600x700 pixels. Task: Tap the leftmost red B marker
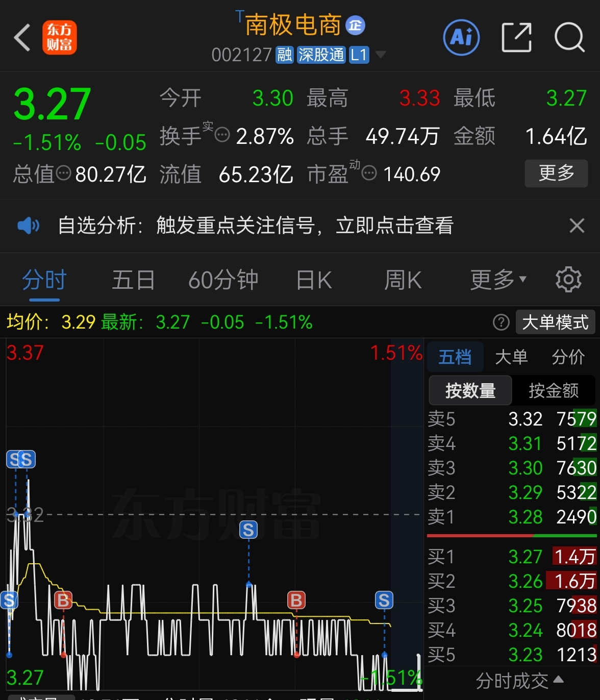pyautogui.click(x=63, y=601)
